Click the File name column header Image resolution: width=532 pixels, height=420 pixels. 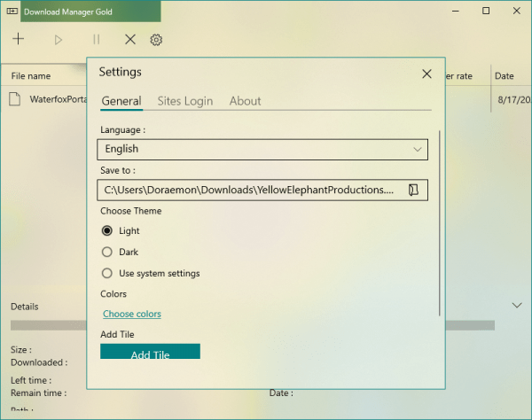click(31, 76)
